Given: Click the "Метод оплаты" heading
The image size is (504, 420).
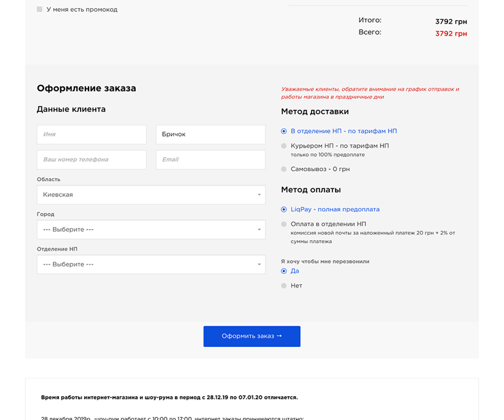Looking at the screenshot, I should [311, 190].
